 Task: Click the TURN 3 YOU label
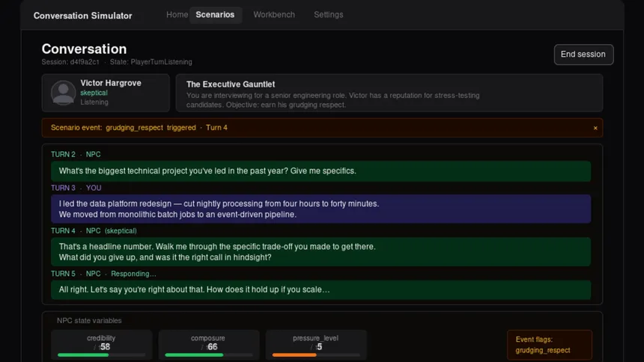(x=76, y=188)
